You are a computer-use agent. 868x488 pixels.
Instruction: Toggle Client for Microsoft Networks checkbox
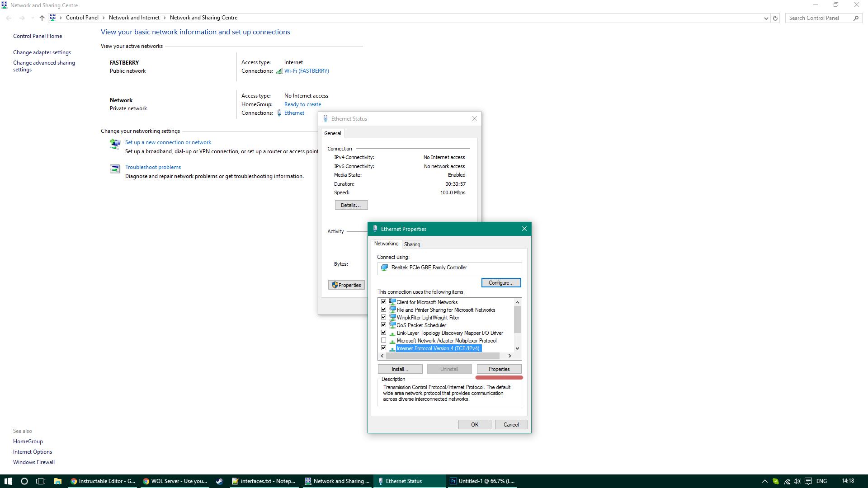pyautogui.click(x=383, y=302)
